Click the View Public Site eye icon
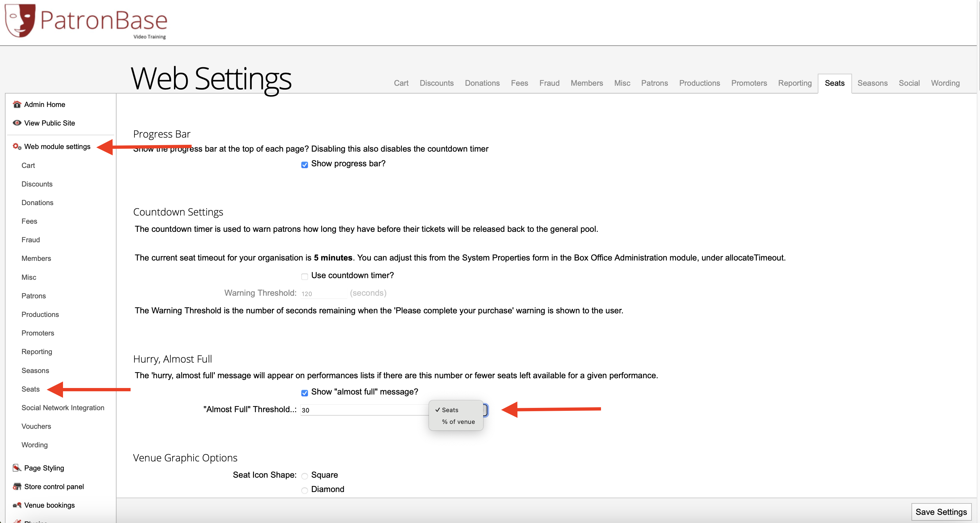The width and height of the screenshot is (980, 523). 17,123
